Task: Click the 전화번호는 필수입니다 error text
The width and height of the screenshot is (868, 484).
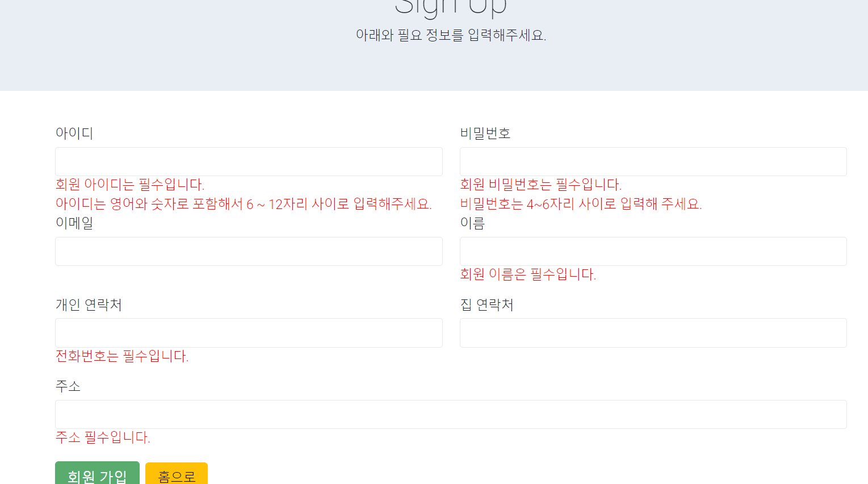Action: [x=123, y=357]
